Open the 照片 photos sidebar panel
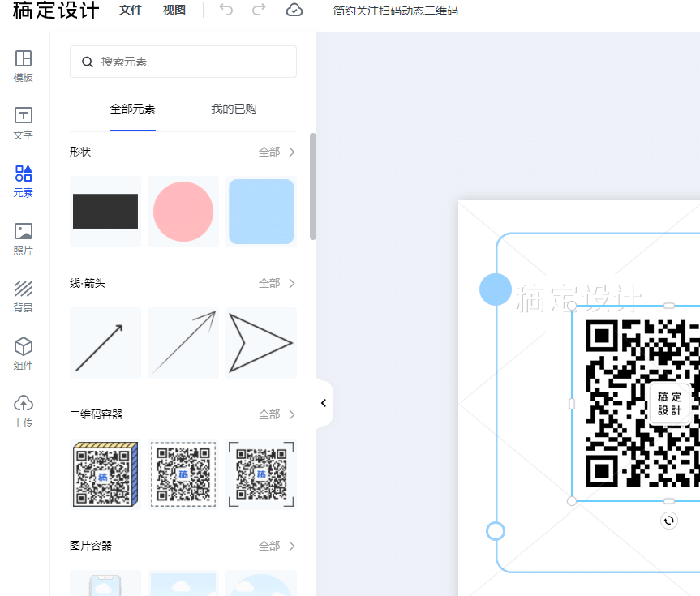This screenshot has height=596, width=700. click(24, 239)
